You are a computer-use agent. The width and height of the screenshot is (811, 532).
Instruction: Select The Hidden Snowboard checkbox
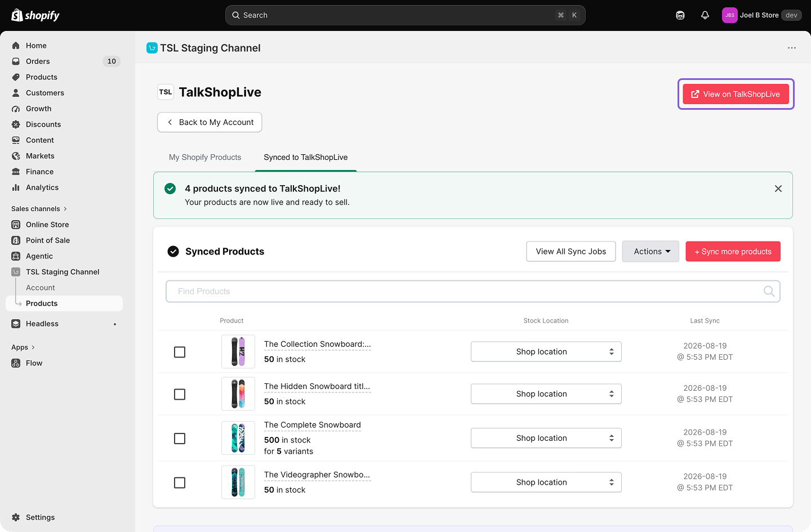pyautogui.click(x=180, y=394)
